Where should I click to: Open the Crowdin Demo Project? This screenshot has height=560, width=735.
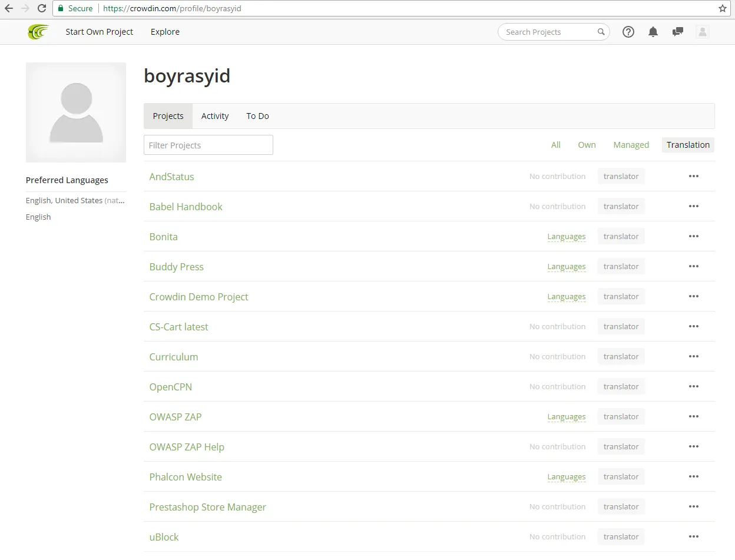tap(198, 297)
